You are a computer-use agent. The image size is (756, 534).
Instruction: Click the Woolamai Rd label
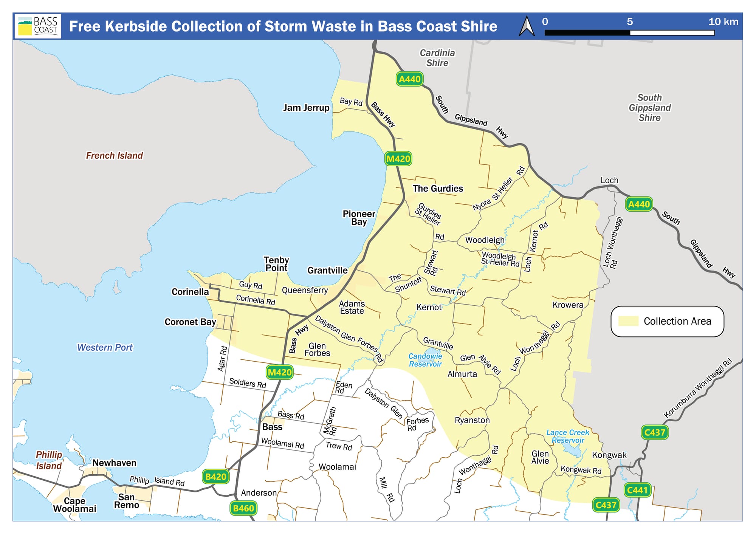[x=283, y=443]
